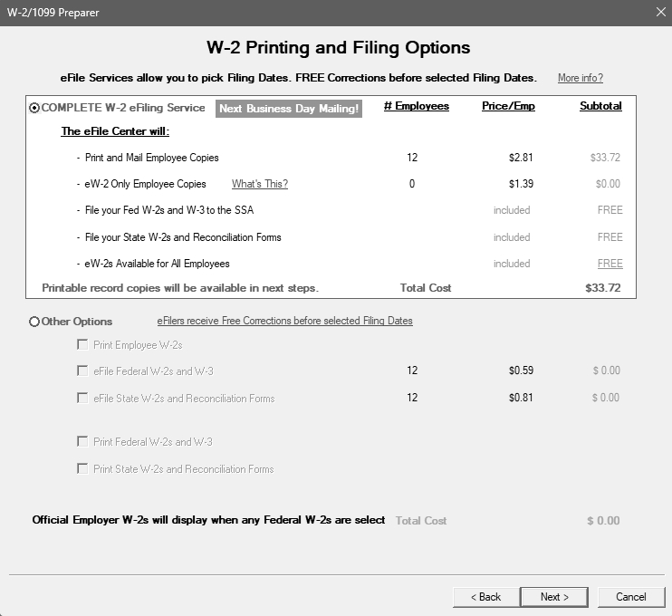
Task: Check Print Federal W-2s and W-3
Action: point(83,442)
